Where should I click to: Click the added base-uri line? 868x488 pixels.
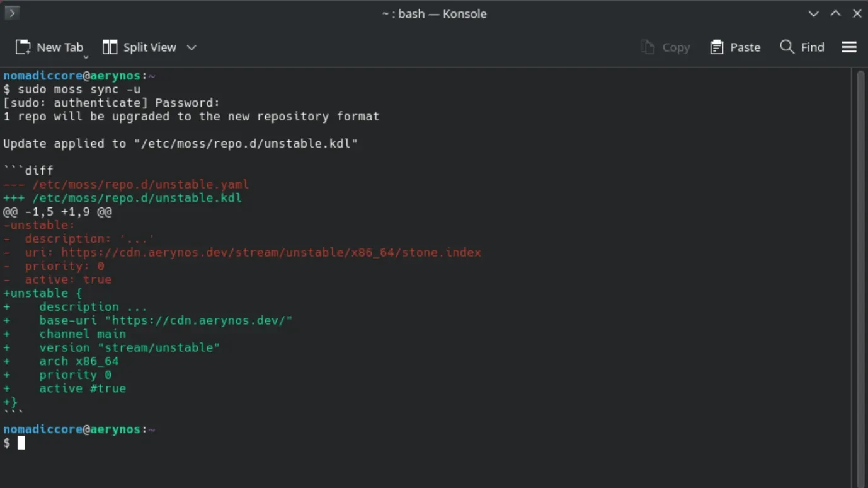pos(148,320)
